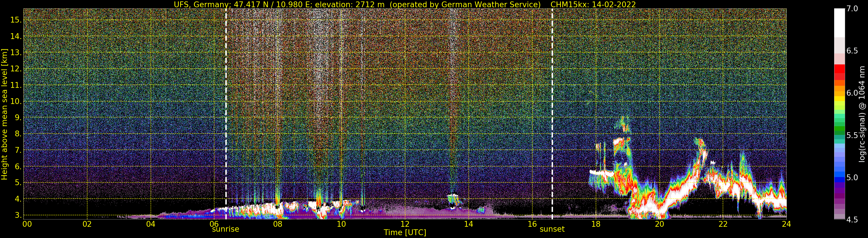The height and width of the screenshot is (238, 868).
Task: Click the '9.' height axis tick label
Action: [x=18, y=118]
